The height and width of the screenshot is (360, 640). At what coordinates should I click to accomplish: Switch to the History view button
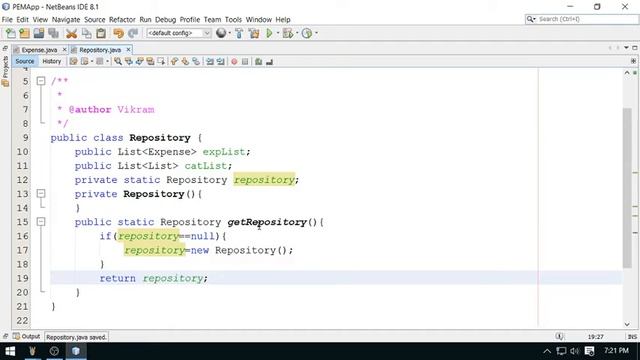click(x=52, y=61)
